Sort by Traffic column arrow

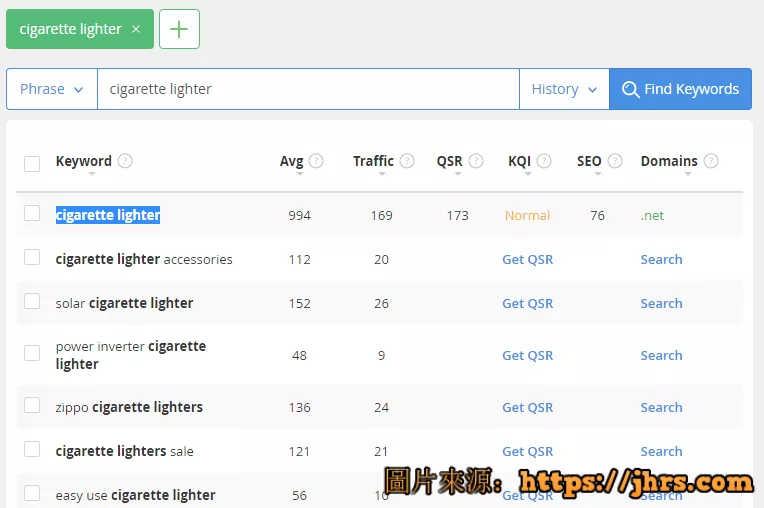point(381,174)
